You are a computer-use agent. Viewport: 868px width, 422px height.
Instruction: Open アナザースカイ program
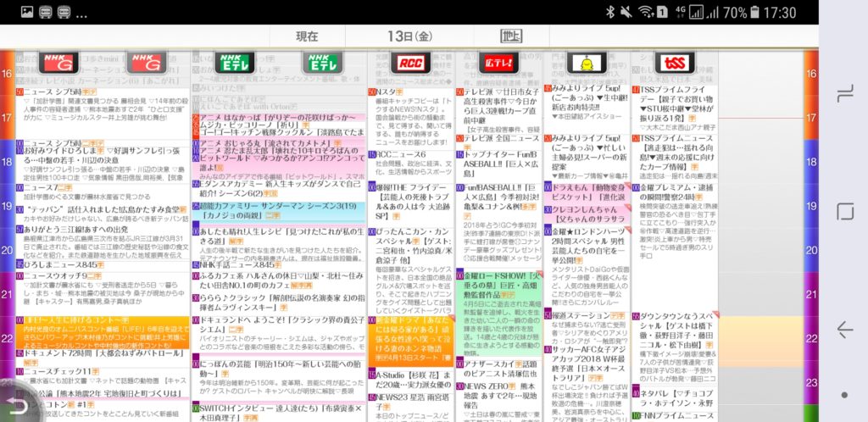[x=498, y=369]
